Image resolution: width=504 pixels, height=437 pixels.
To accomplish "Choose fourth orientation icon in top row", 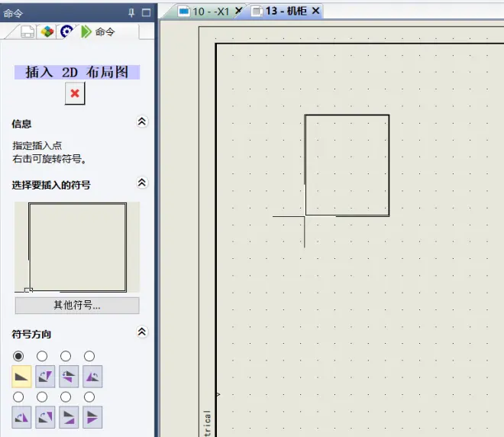I will tap(92, 376).
